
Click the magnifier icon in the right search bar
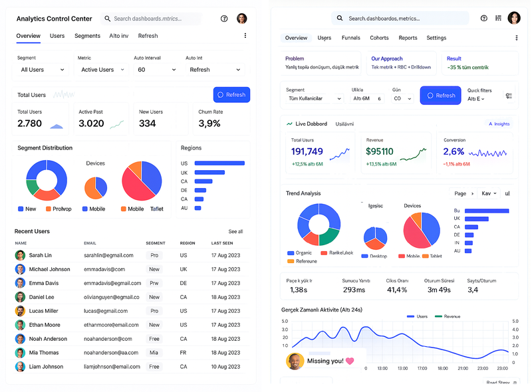pos(340,19)
